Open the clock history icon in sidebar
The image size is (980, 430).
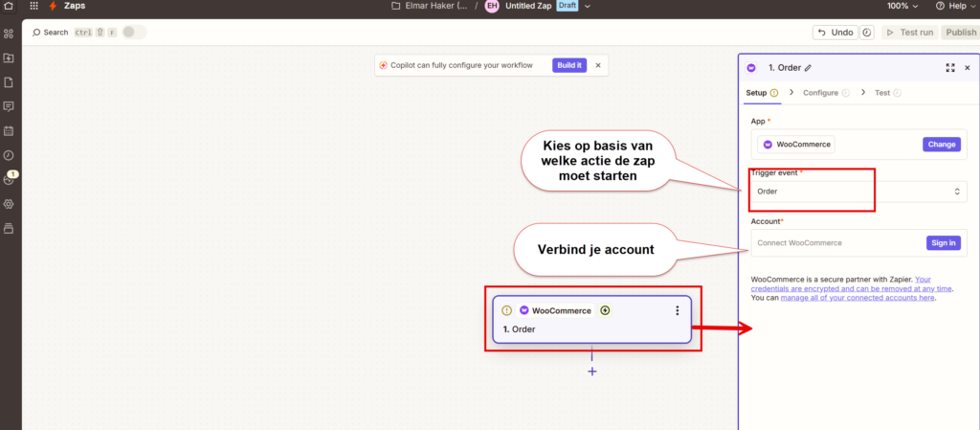(x=8, y=156)
